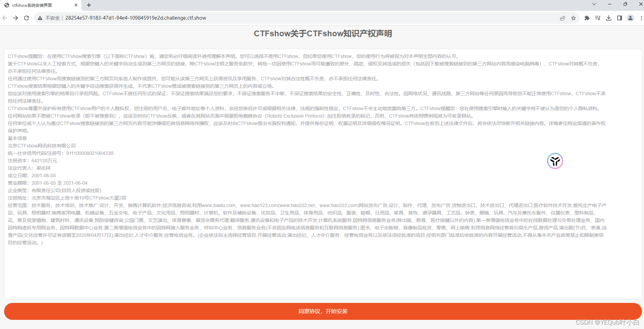Toggle the browser side panel
The height and width of the screenshot is (329, 644).
point(620,18)
